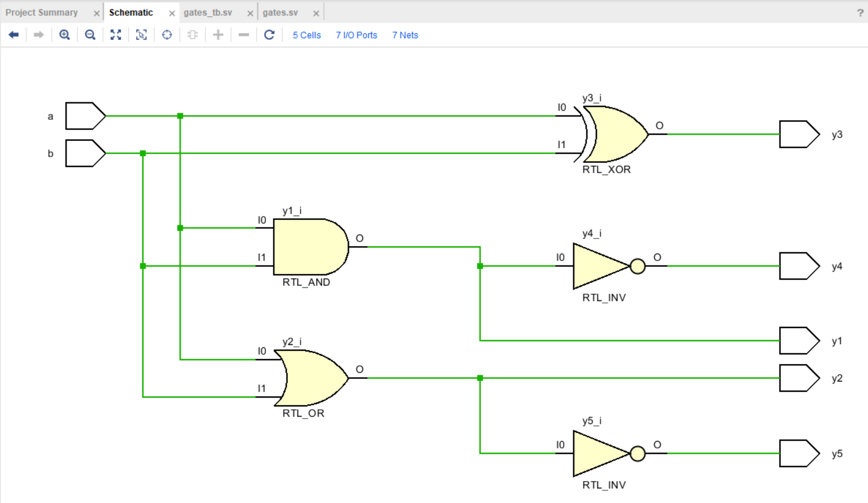
Task: Open the help question mark
Action: pos(860,13)
